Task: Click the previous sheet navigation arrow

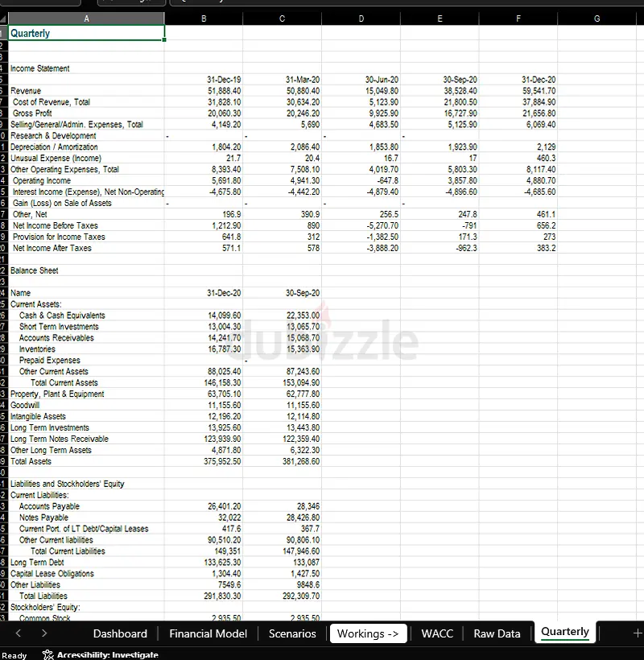Action: (x=19, y=633)
